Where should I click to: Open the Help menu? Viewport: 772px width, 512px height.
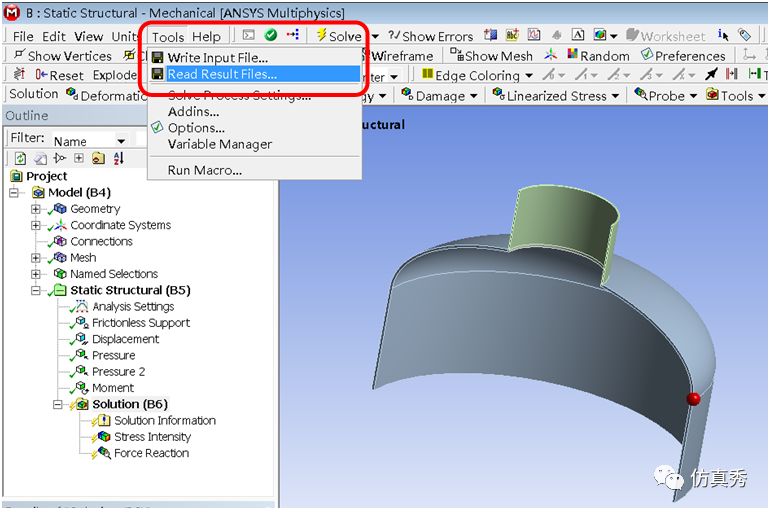(206, 37)
